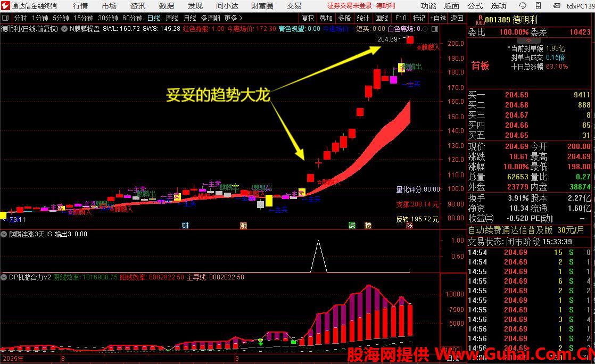Click the 叠加 overlay button
Screen dimensions: 595x364
coord(326,18)
